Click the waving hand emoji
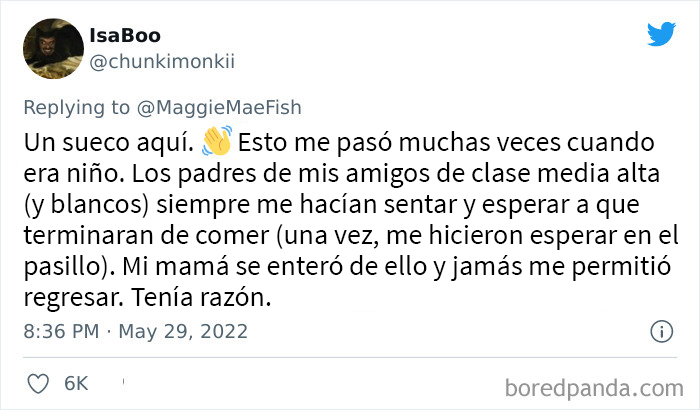The image size is (700, 410). (217, 141)
